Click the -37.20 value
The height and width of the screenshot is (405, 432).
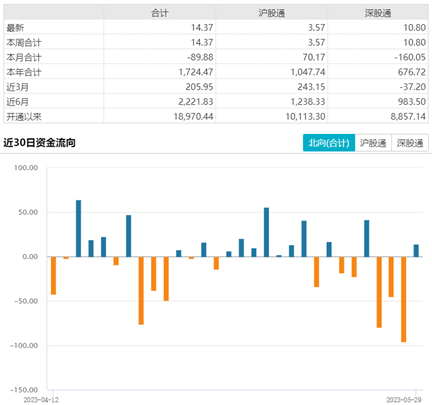click(413, 87)
